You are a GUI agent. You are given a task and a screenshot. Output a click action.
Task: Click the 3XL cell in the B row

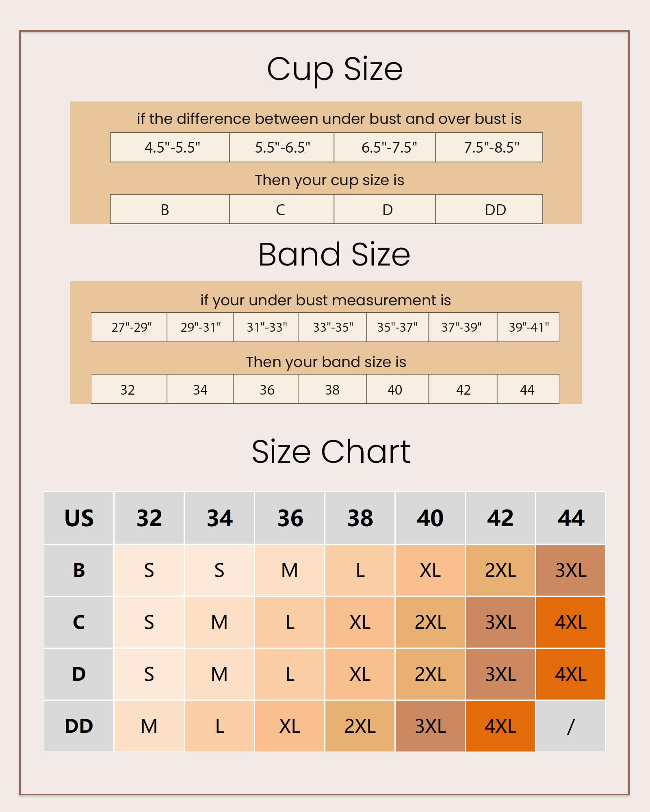[x=571, y=570]
